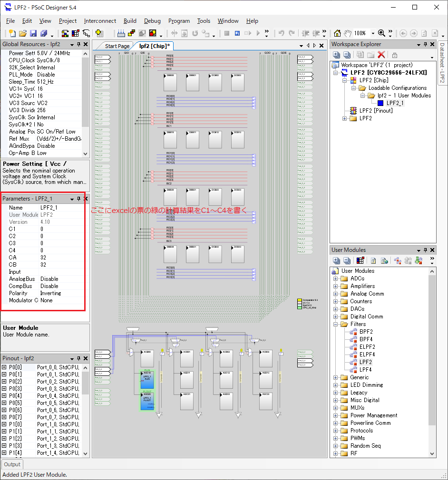Screen dimensions: 448x480
Task: Expand the LPF2 folder node in Workspace Explorer
Action: tap(344, 118)
